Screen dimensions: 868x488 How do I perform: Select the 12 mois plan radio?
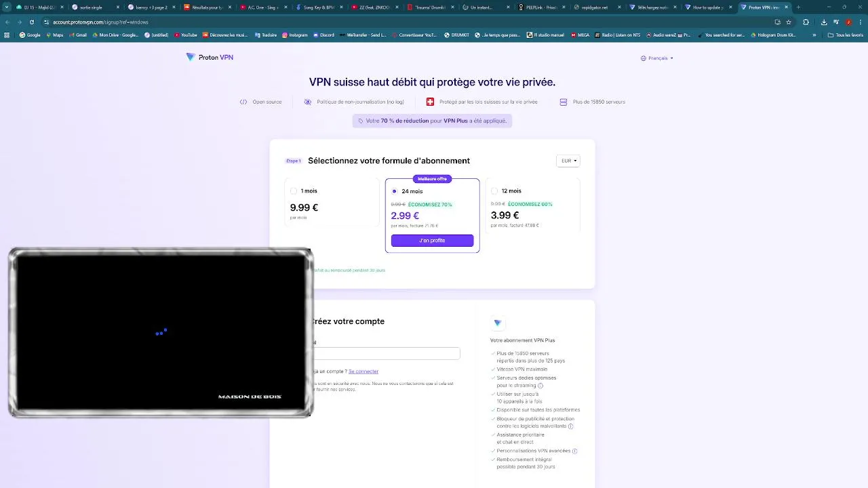tap(494, 191)
